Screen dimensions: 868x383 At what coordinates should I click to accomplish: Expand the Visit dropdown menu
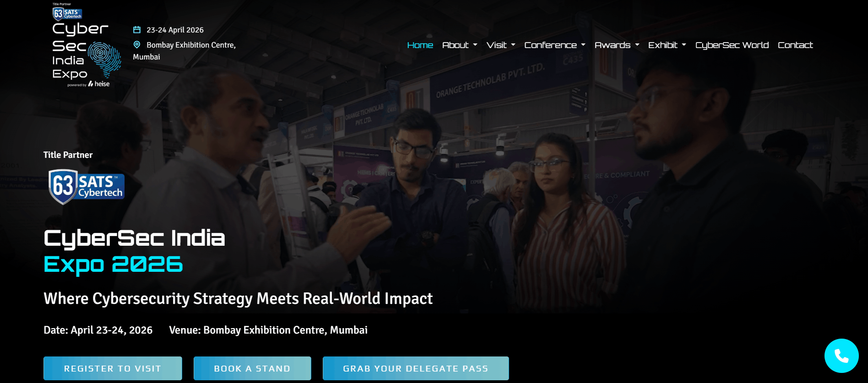pos(501,45)
